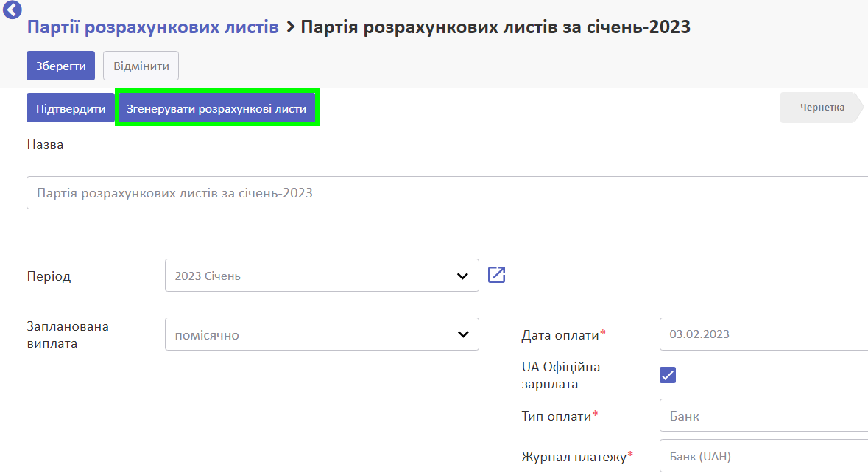Open the Період record via external link icon
Viewport: 868px width, 473px height.
click(497, 276)
